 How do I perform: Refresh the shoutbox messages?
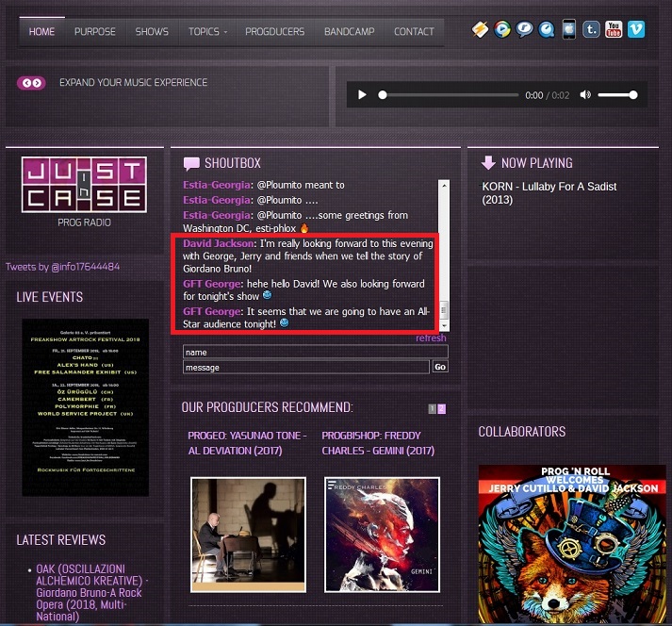(x=431, y=338)
